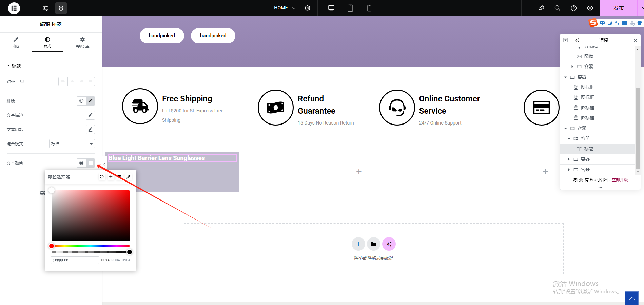Switch to mobile device preview
Viewport: 644px width, 305px height.
tap(369, 8)
